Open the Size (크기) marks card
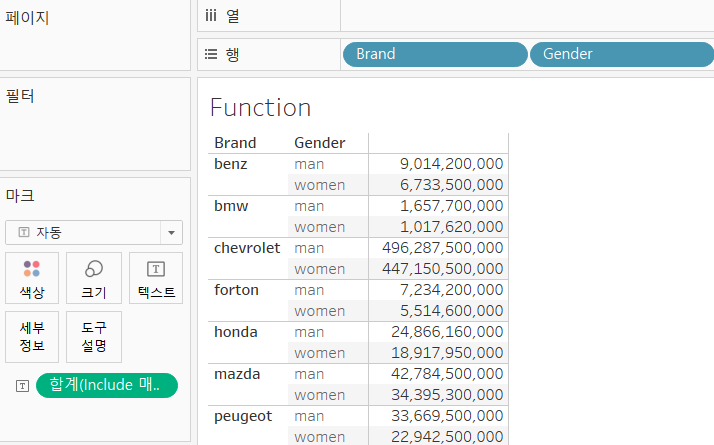This screenshot has height=445, width=714. click(94, 278)
